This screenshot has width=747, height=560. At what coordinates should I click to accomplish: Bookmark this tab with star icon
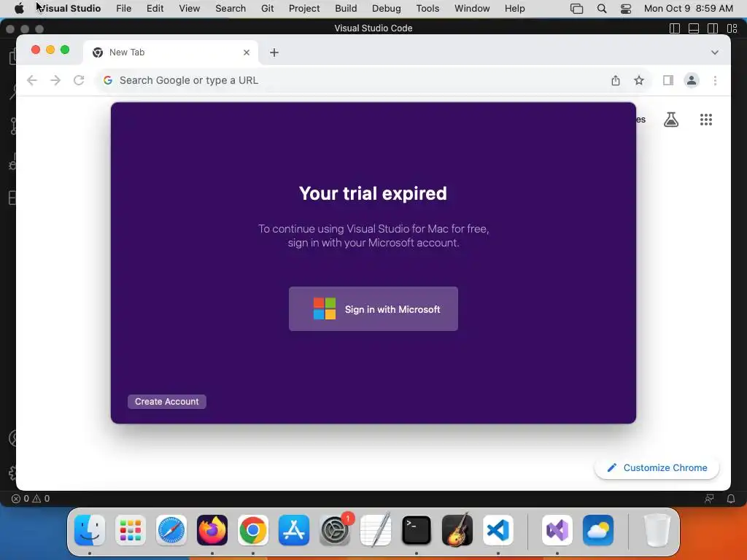[x=639, y=80]
